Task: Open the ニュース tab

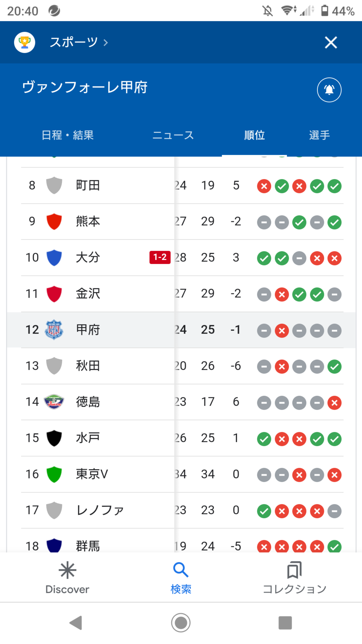Action: pos(173,135)
